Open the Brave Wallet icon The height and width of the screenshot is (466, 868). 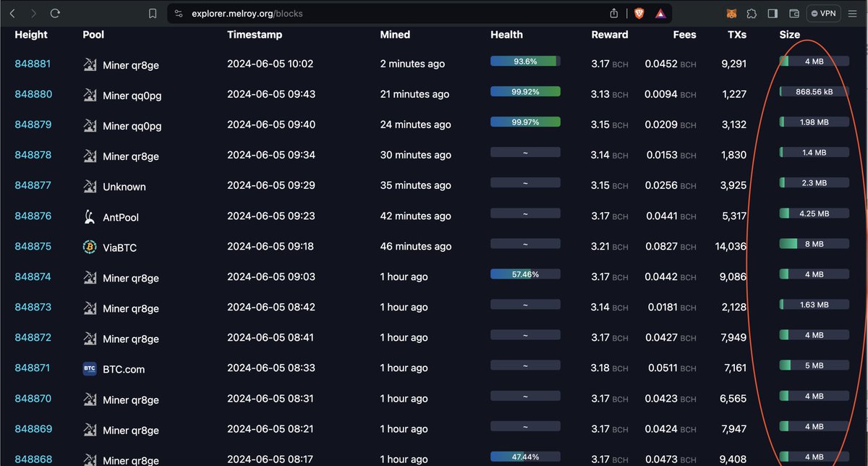point(793,13)
